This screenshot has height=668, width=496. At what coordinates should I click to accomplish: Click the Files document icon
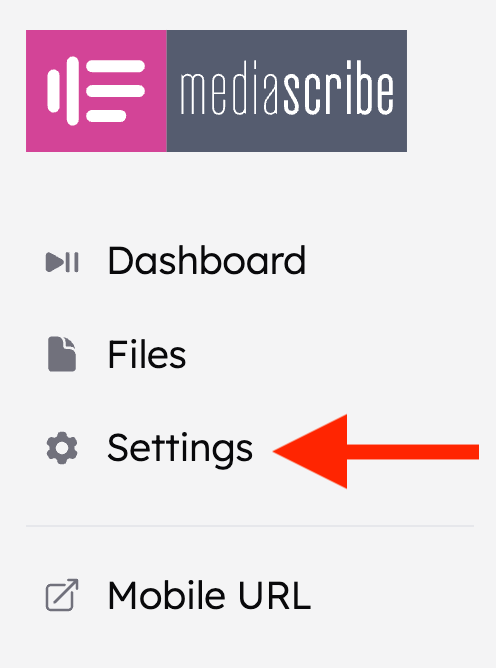pos(62,354)
